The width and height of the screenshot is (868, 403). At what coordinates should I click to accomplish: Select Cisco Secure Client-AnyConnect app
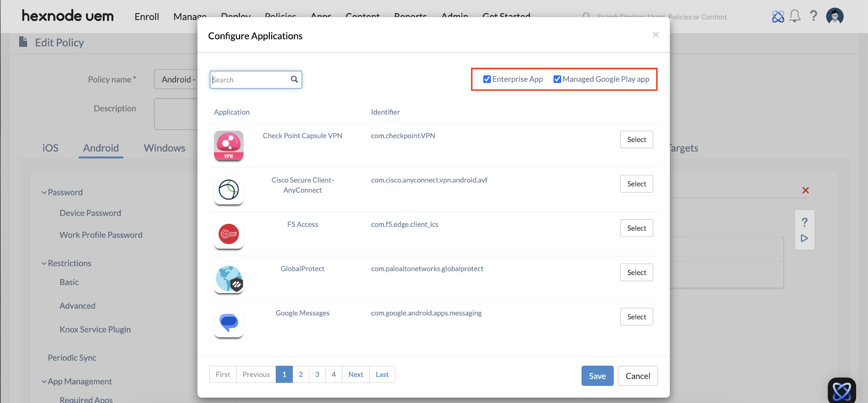coord(636,184)
